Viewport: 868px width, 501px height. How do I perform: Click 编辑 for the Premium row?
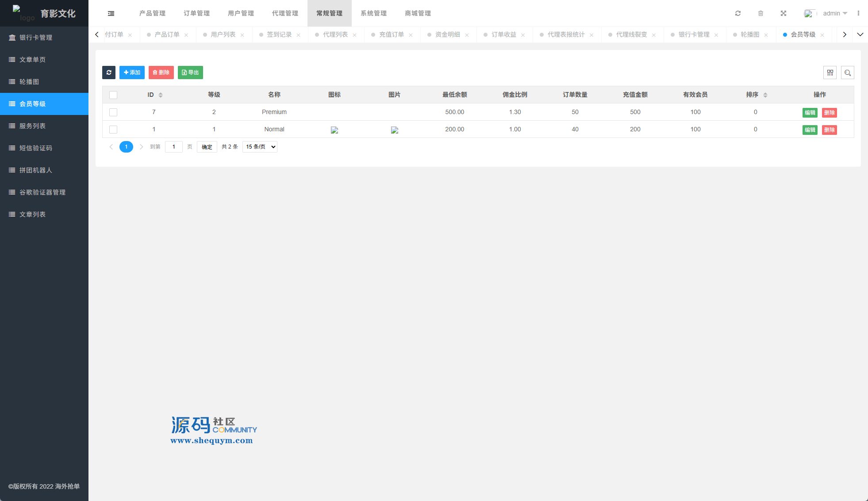[810, 112]
